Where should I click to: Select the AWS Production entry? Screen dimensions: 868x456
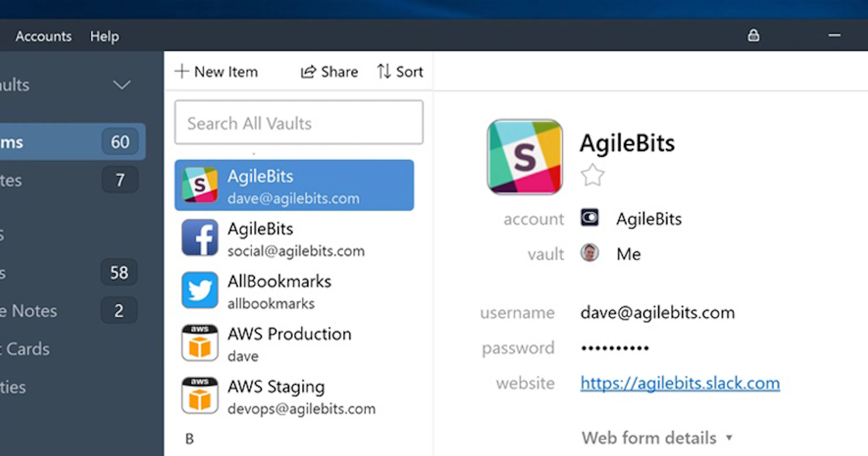(294, 343)
